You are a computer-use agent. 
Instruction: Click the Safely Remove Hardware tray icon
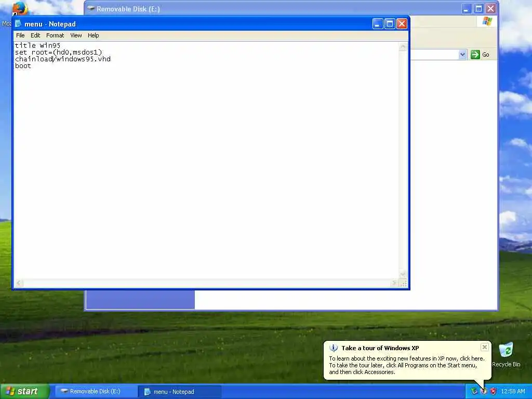tap(474, 392)
